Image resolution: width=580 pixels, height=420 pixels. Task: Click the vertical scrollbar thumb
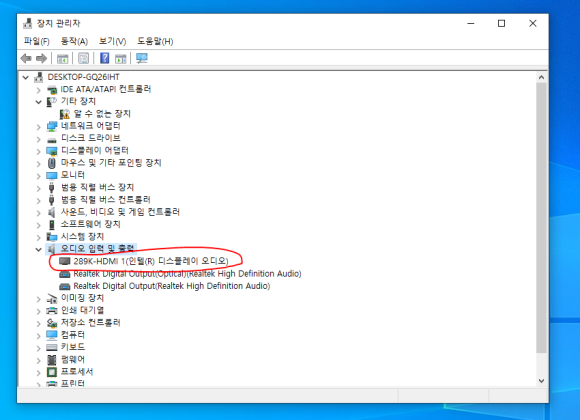tap(541, 218)
